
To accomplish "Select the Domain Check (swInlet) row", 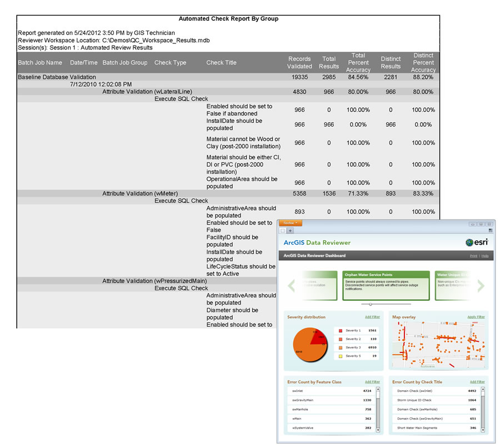I will pos(436,391).
